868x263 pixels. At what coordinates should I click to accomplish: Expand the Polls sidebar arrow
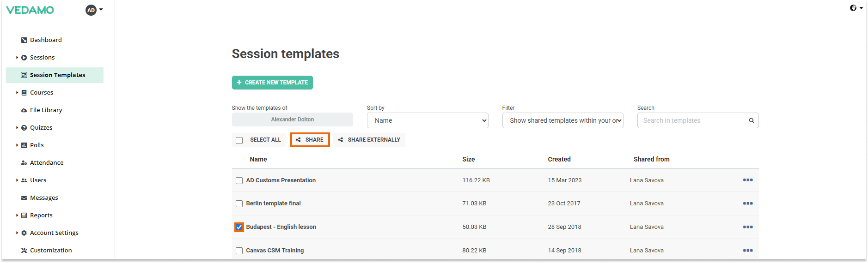17,145
